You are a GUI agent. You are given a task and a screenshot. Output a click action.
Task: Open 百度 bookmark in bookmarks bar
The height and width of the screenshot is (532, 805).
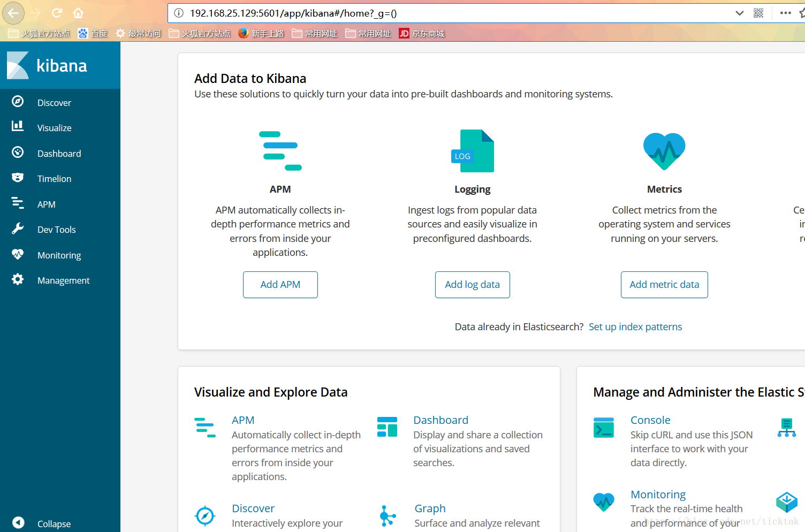click(93, 33)
